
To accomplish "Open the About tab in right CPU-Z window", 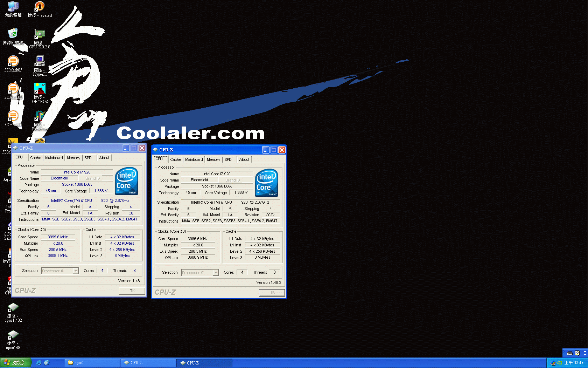I will pos(244,159).
